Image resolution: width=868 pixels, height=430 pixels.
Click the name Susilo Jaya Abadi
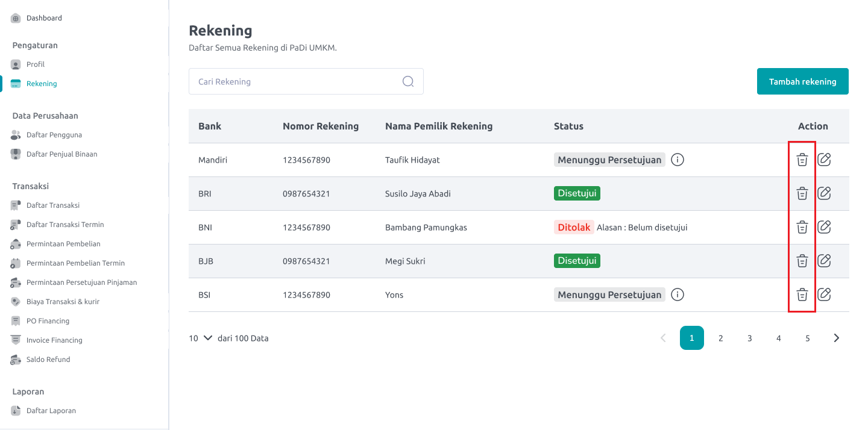pyautogui.click(x=418, y=194)
